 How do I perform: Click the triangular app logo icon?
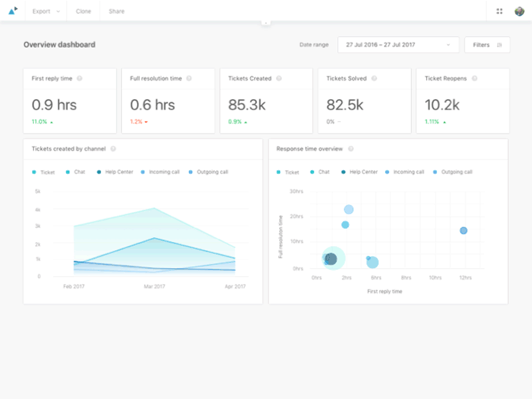tap(12, 11)
